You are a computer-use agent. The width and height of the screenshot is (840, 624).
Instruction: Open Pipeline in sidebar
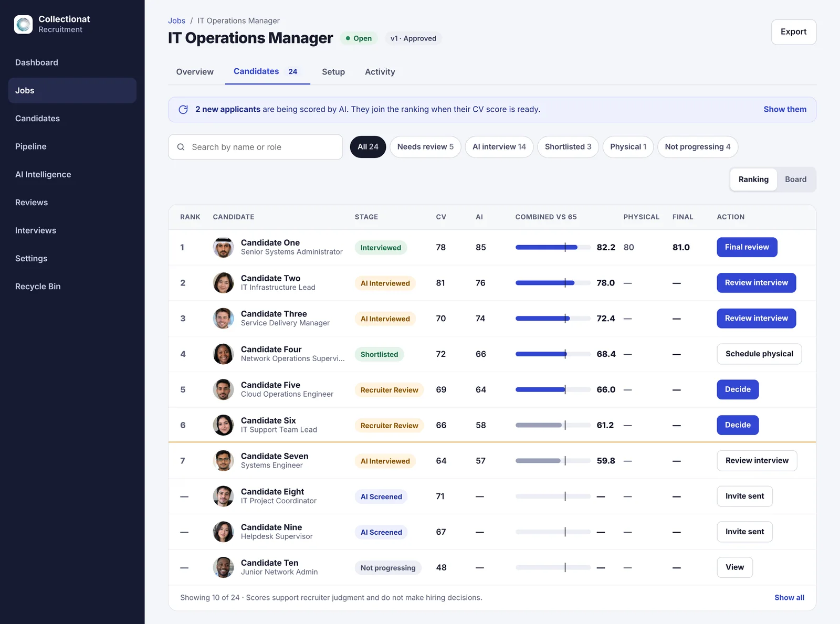[72, 146]
